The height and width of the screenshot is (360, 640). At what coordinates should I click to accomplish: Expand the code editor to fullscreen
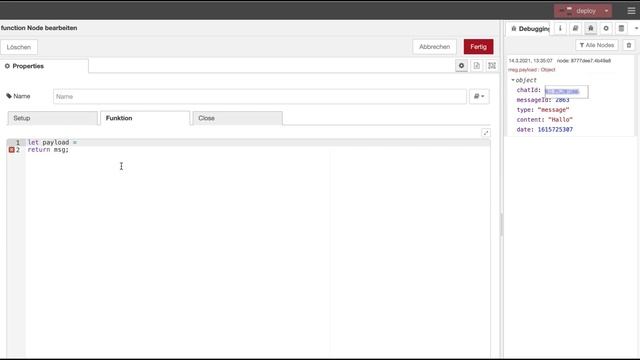485,133
